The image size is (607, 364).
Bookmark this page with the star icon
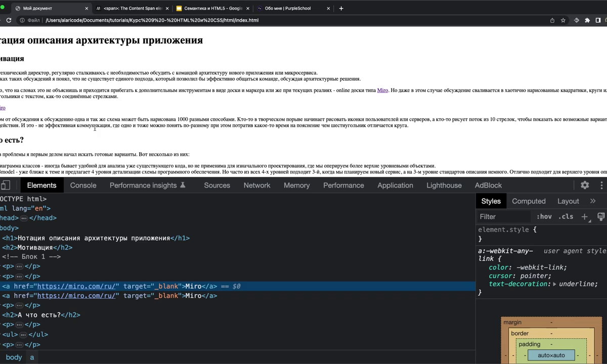pyautogui.click(x=563, y=20)
